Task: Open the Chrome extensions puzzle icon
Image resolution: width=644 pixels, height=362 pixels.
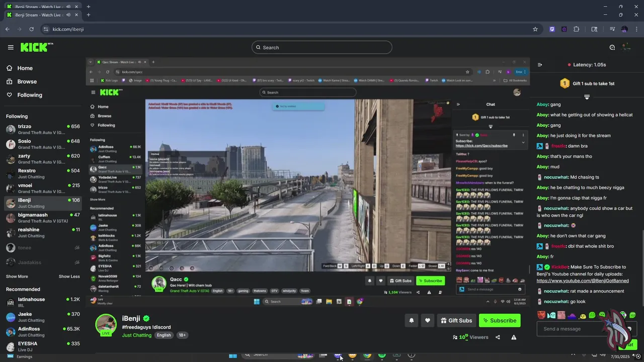Action: pyautogui.click(x=577, y=29)
